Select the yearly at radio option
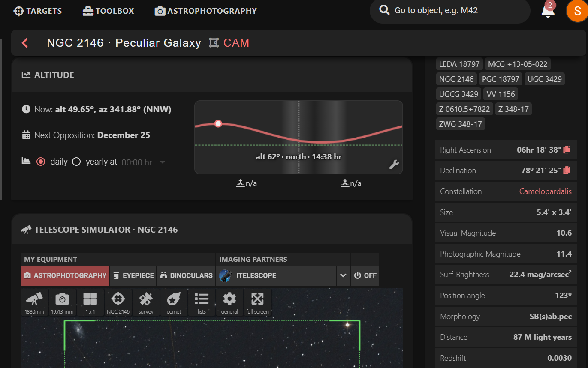This screenshot has width=588, height=368. click(x=76, y=162)
